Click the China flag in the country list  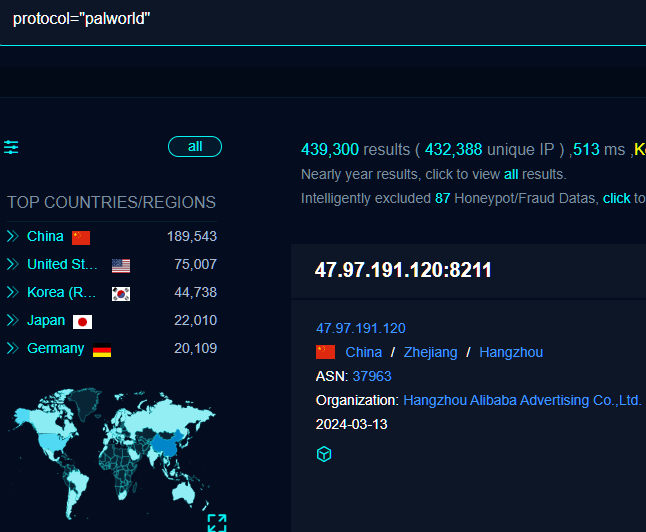[81, 237]
